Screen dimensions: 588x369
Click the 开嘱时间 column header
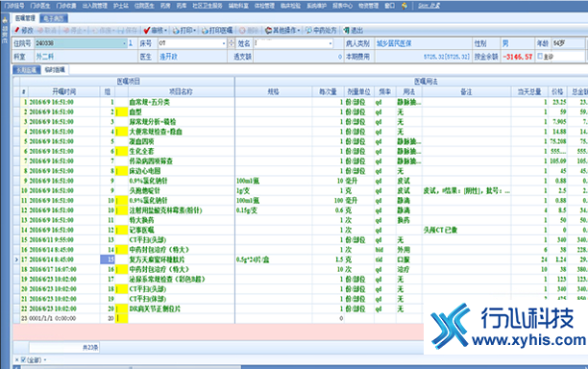point(64,91)
